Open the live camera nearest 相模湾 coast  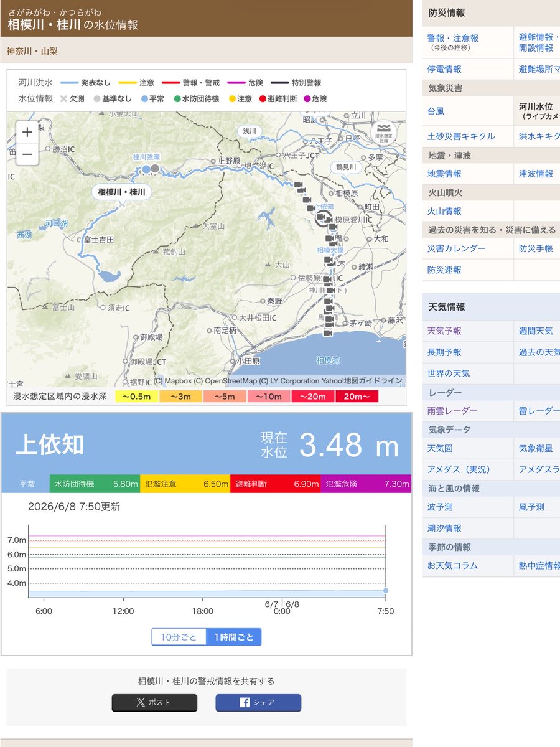(328, 332)
